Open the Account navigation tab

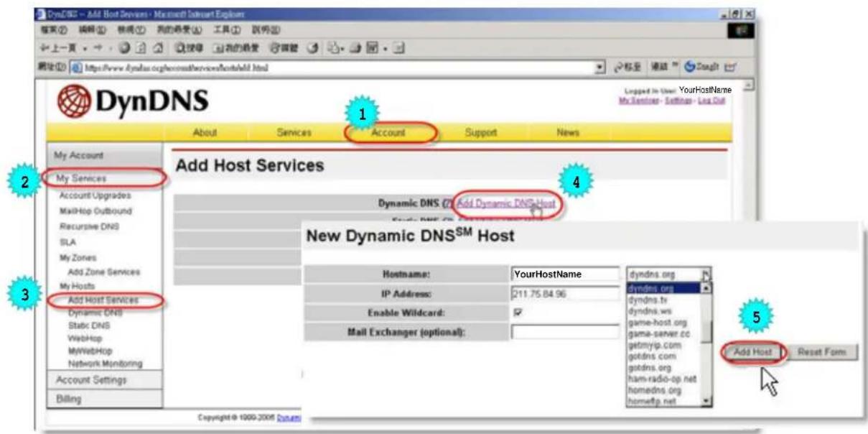388,133
